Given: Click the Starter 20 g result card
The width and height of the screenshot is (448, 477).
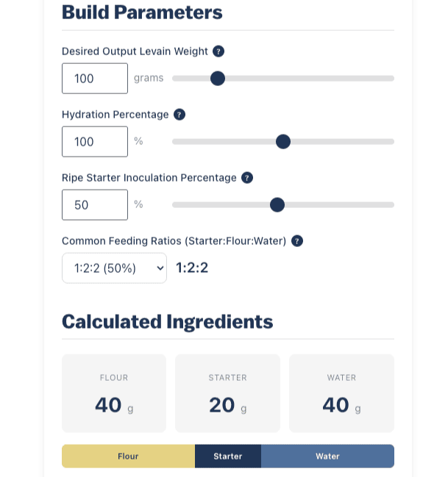Looking at the screenshot, I should click(x=227, y=393).
